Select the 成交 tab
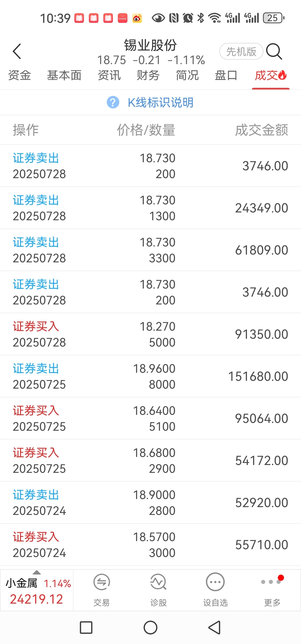 [271, 75]
